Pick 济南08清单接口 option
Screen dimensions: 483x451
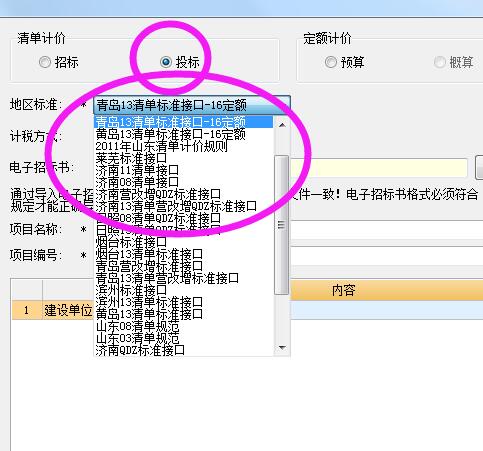point(183,182)
